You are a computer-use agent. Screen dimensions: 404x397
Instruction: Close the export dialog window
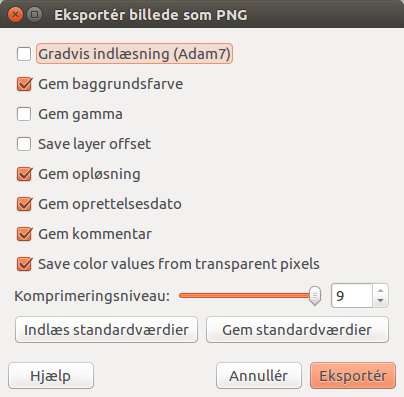15,15
